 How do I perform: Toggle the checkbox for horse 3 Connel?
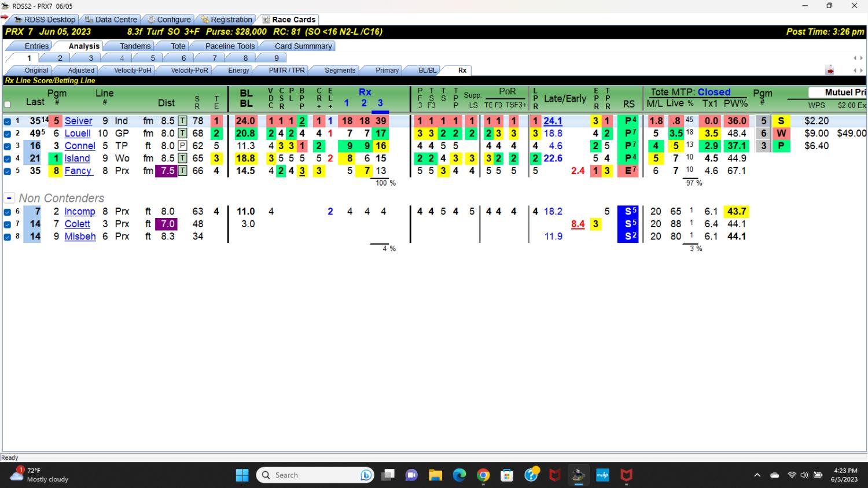(x=8, y=146)
